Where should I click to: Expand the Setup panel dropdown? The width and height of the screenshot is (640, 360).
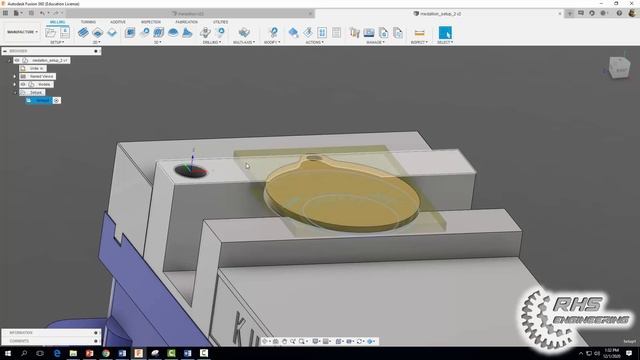57,42
